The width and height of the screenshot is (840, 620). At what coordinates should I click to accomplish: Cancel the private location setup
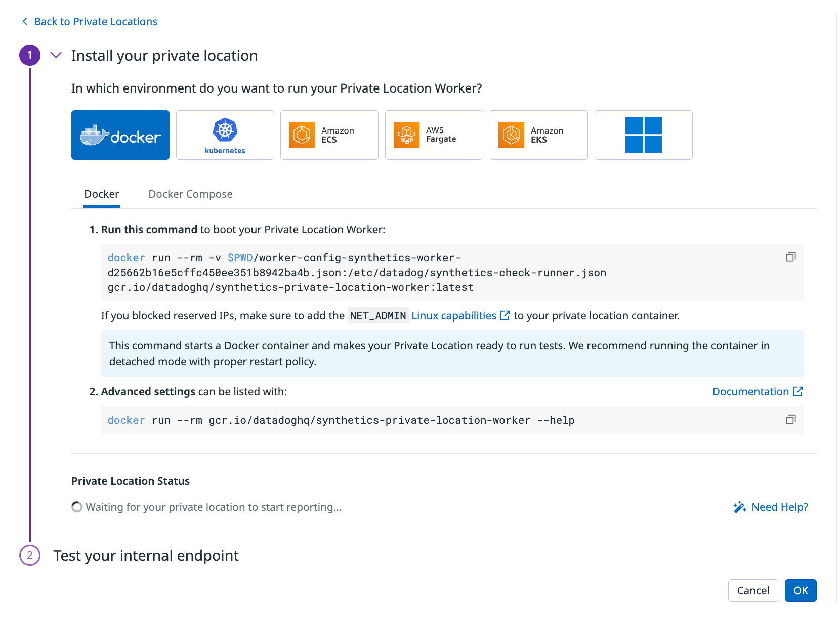[753, 590]
